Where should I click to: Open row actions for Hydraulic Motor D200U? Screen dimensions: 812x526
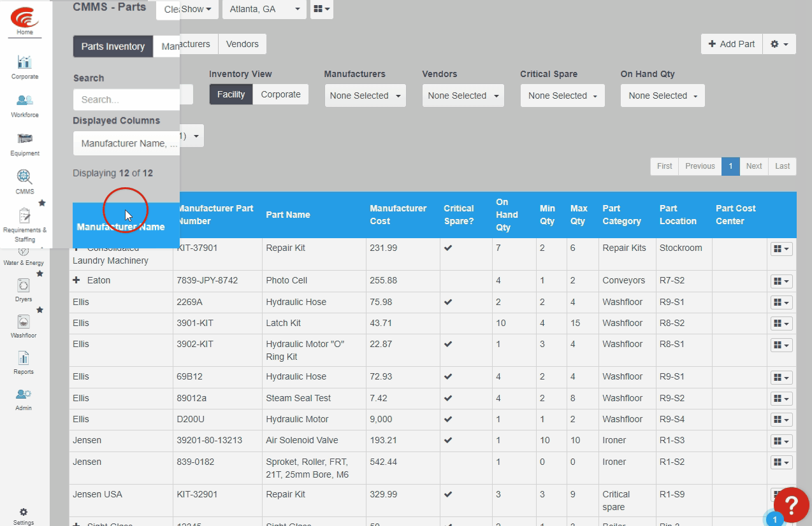point(781,420)
